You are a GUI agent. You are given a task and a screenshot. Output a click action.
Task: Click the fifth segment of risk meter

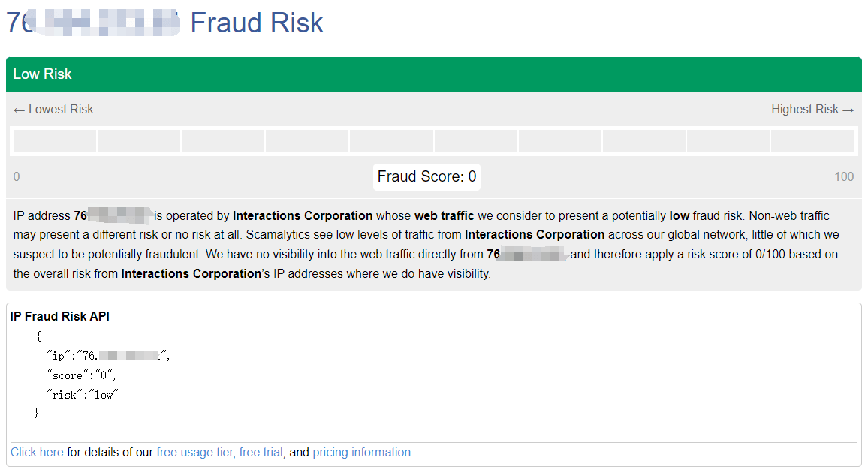point(391,141)
